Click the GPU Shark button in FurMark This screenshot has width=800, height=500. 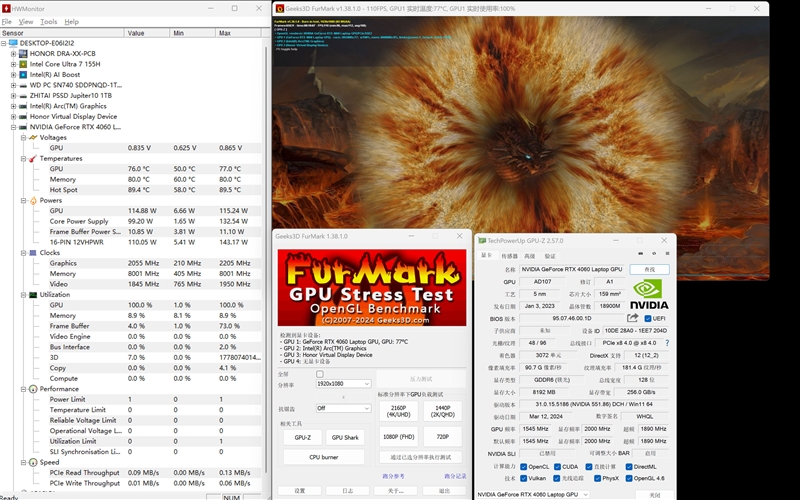click(x=345, y=437)
